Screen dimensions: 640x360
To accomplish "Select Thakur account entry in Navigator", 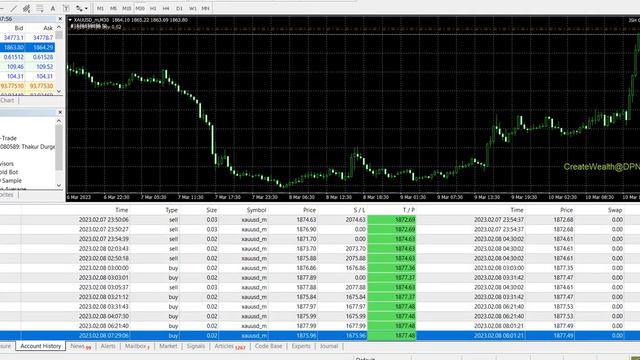I will (x=27, y=147).
